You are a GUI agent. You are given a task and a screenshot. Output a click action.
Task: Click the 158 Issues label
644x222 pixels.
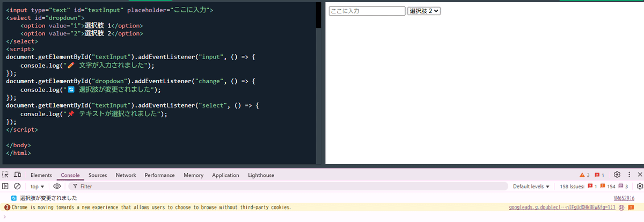pyautogui.click(x=572, y=187)
